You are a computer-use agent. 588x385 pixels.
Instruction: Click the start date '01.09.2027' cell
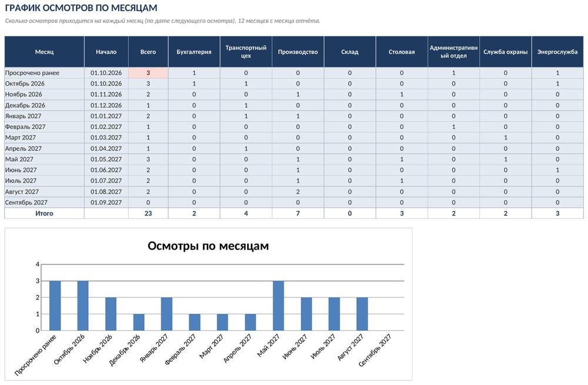106,203
